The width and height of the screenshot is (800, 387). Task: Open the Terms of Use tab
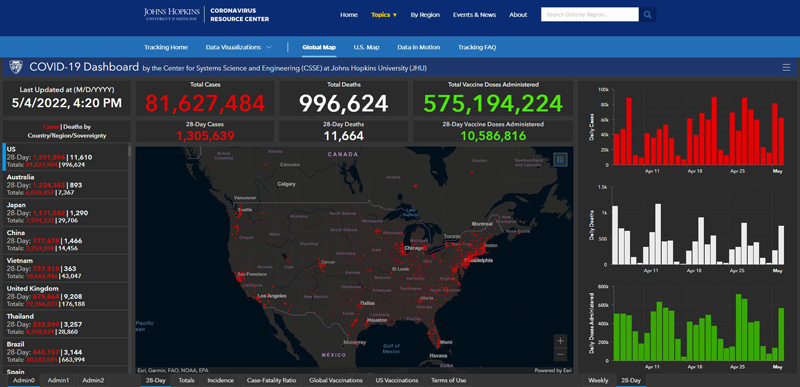448,380
